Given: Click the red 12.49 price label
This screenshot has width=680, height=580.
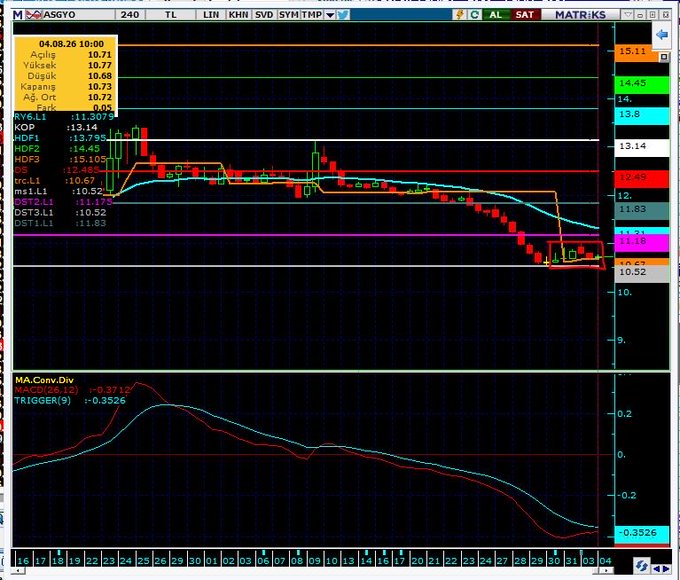Looking at the screenshot, I should tap(642, 178).
